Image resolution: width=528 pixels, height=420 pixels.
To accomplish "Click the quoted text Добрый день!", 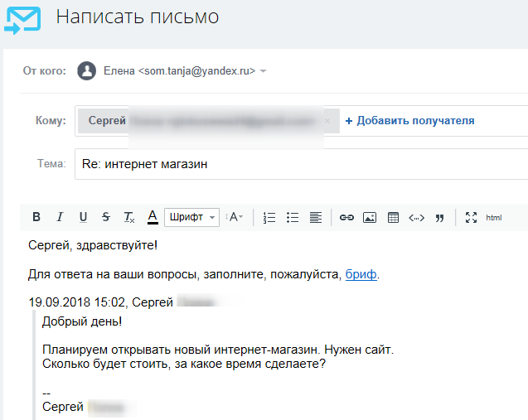I will click(82, 321).
